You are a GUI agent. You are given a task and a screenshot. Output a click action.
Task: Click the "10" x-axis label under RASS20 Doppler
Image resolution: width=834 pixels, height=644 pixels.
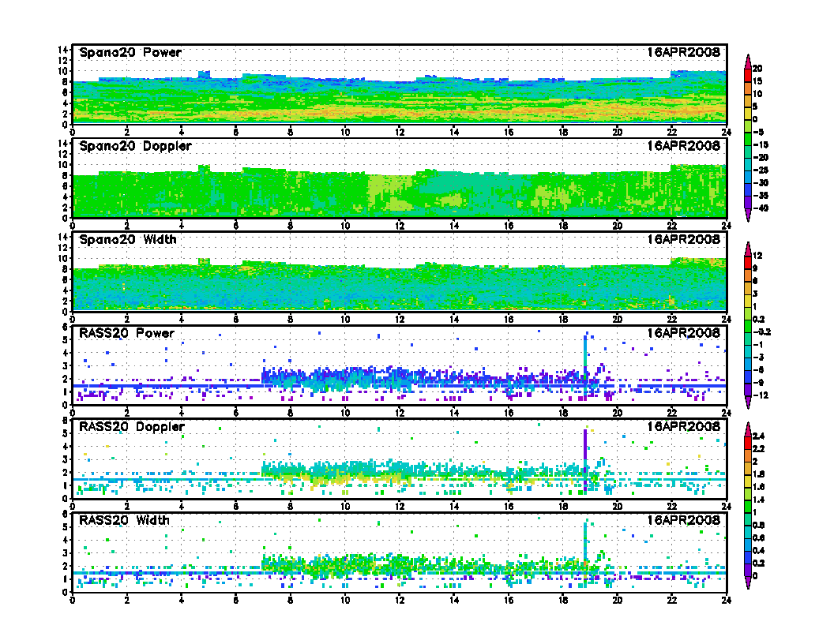point(344,507)
